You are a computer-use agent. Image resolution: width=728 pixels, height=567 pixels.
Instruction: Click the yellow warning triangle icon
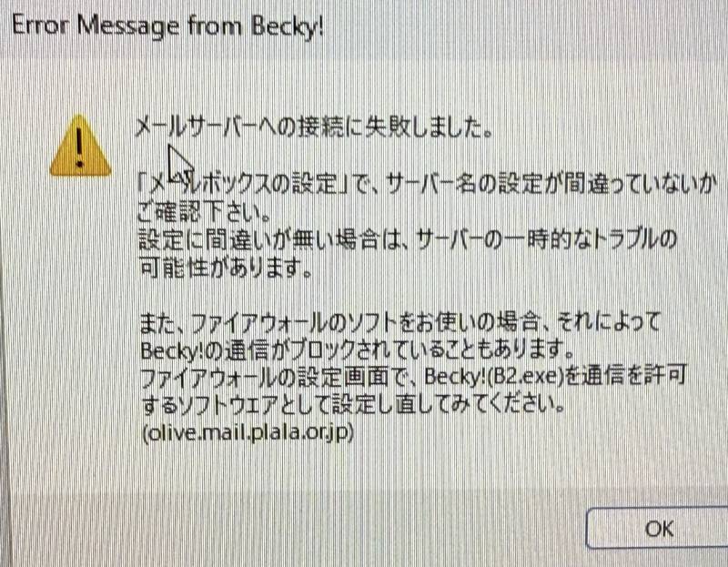[x=80, y=147]
